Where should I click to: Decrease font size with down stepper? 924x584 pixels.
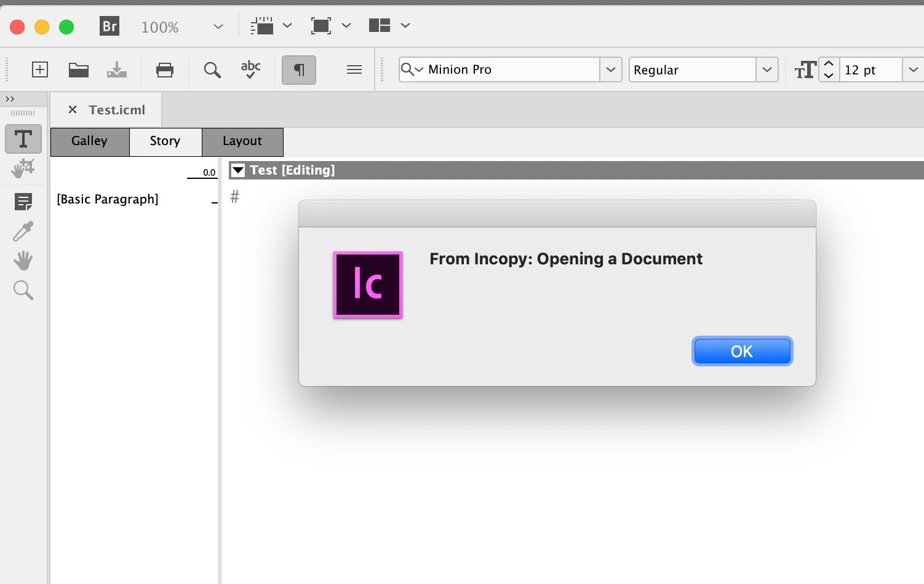tap(829, 76)
